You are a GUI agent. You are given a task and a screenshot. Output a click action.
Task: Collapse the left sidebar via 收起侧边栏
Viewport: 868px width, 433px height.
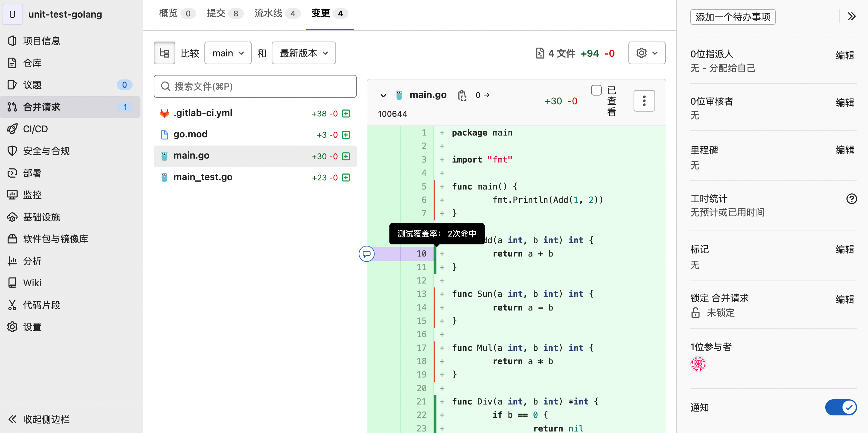coord(46,419)
